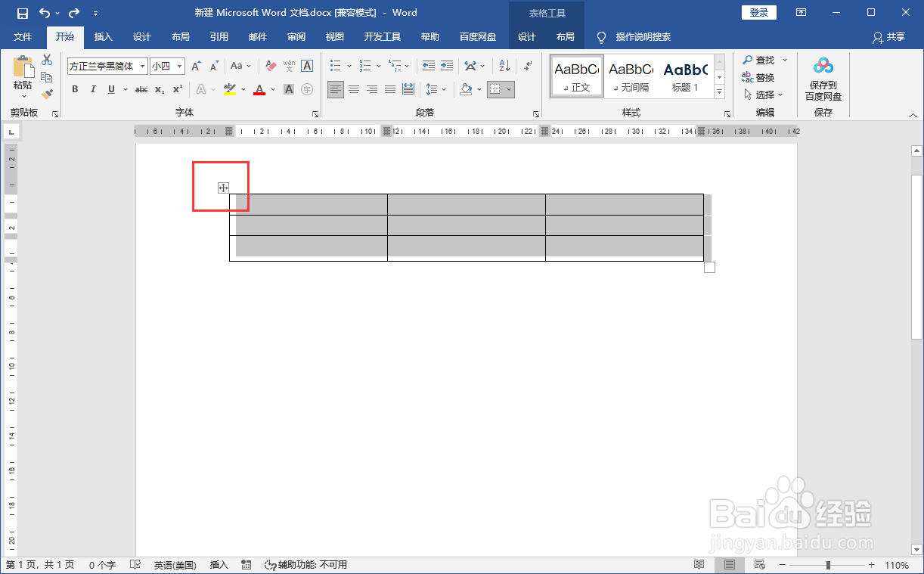Click the Save icon in quick access toolbar
The image size is (924, 574).
click(x=22, y=13)
